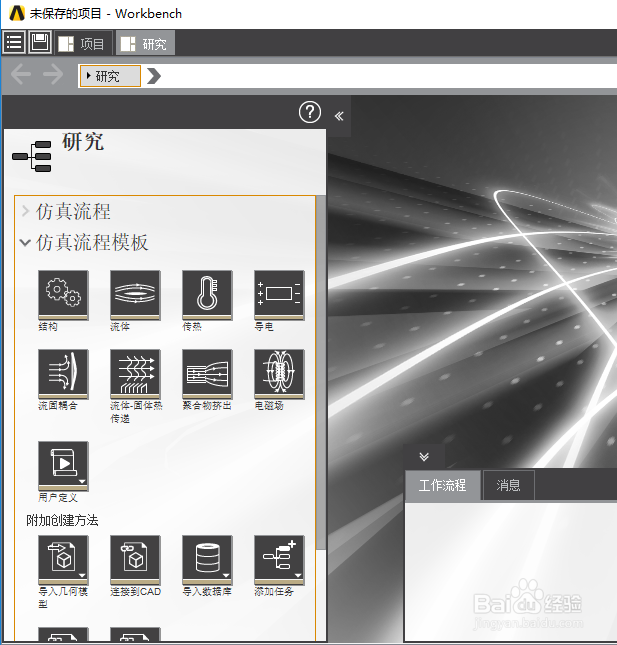Save the project with the disk icon

[x=39, y=42]
